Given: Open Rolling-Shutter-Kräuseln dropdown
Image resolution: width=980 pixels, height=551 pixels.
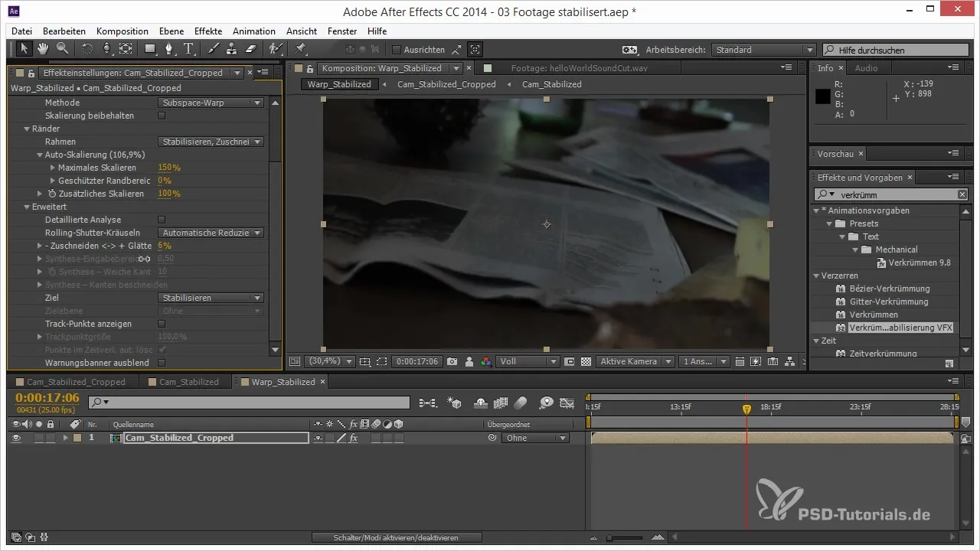Looking at the screenshot, I should [211, 233].
